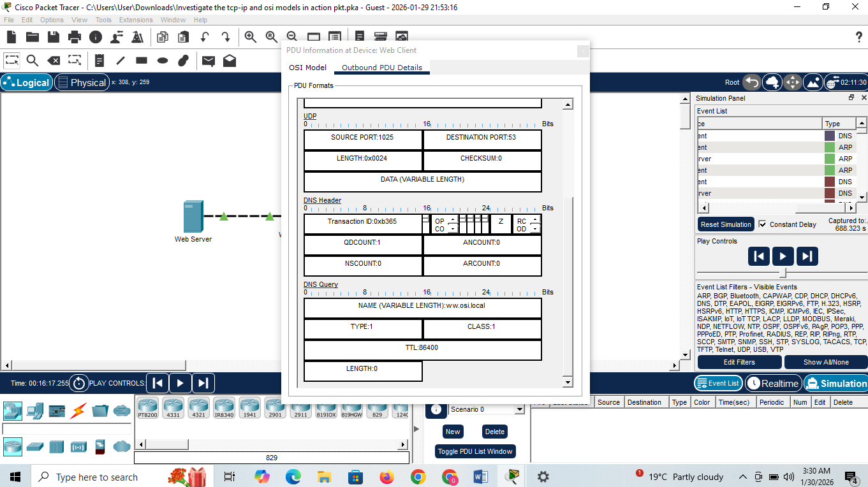Click the Add Complex PDU open envelope

tap(230, 61)
